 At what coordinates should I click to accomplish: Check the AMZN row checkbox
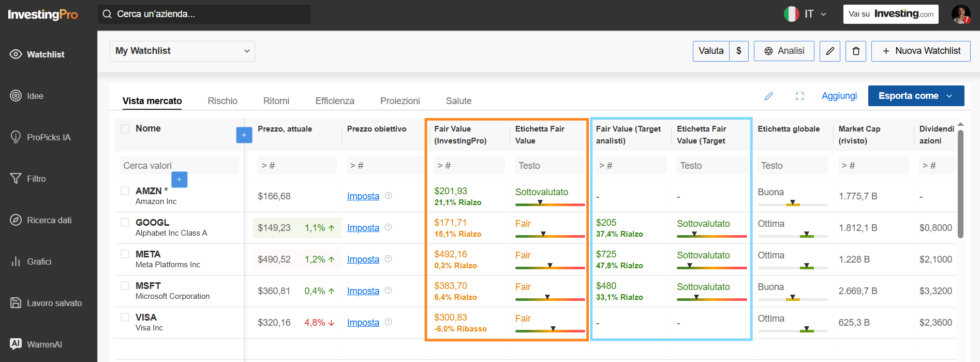coord(125,191)
